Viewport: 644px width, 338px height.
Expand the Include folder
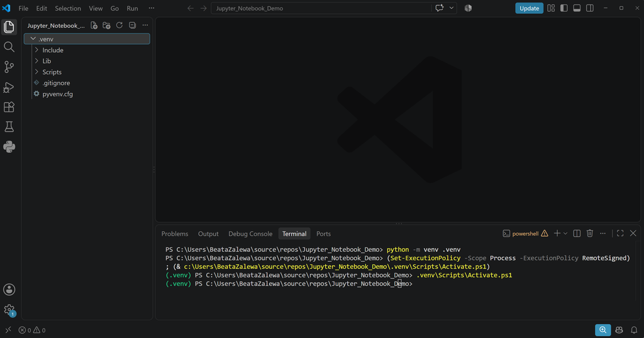click(x=87, y=50)
